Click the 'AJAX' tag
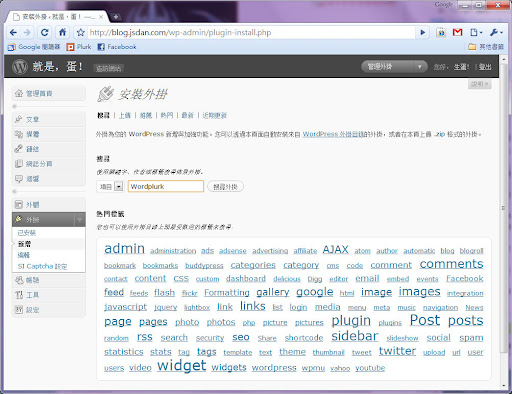 [x=335, y=249]
